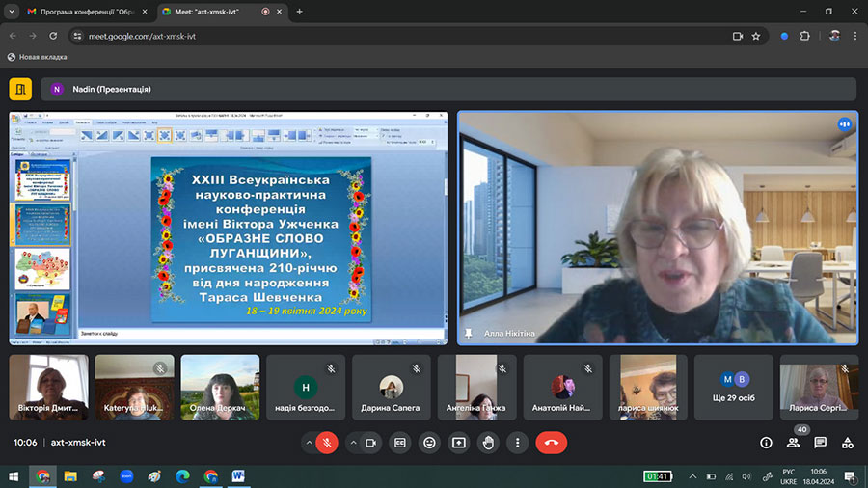Toggle the camera on or off
This screenshot has width=868, height=488.
[370, 443]
